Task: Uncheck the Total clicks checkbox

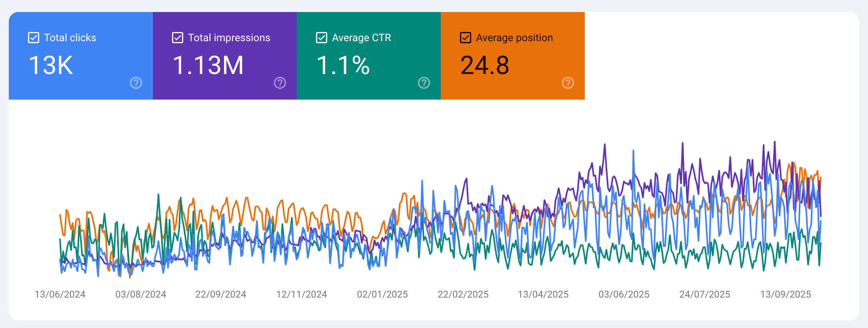Action: [34, 38]
